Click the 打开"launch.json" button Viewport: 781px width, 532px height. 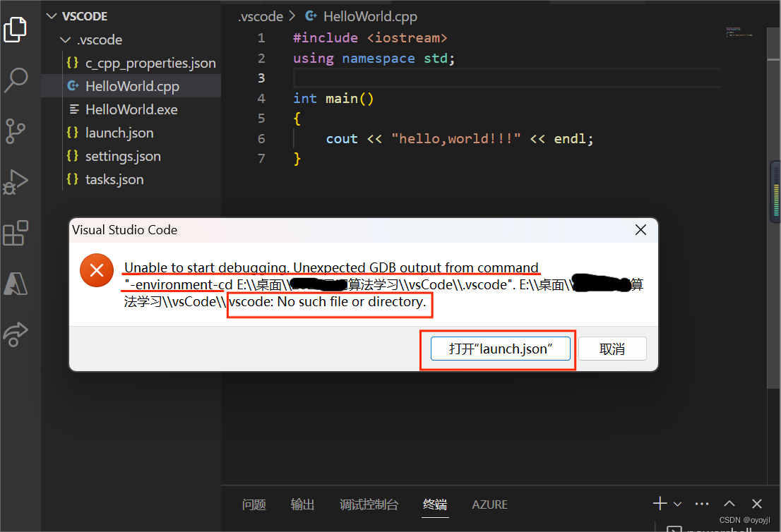(500, 348)
